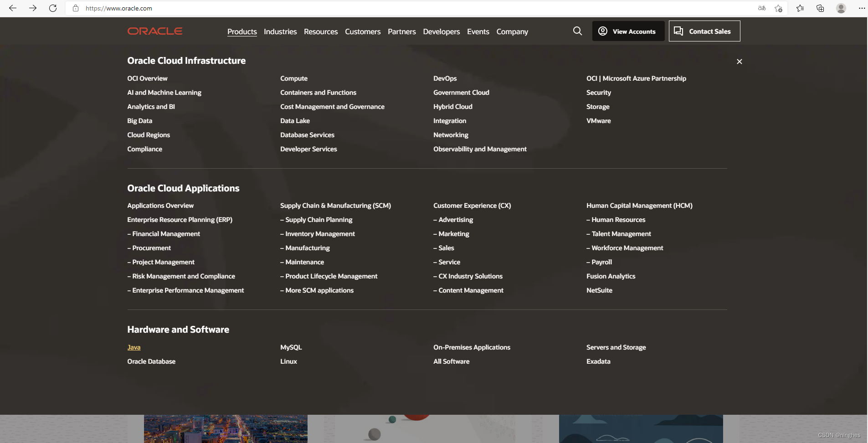Open Human Capital Management (HCM) link
The width and height of the screenshot is (868, 443).
(639, 206)
